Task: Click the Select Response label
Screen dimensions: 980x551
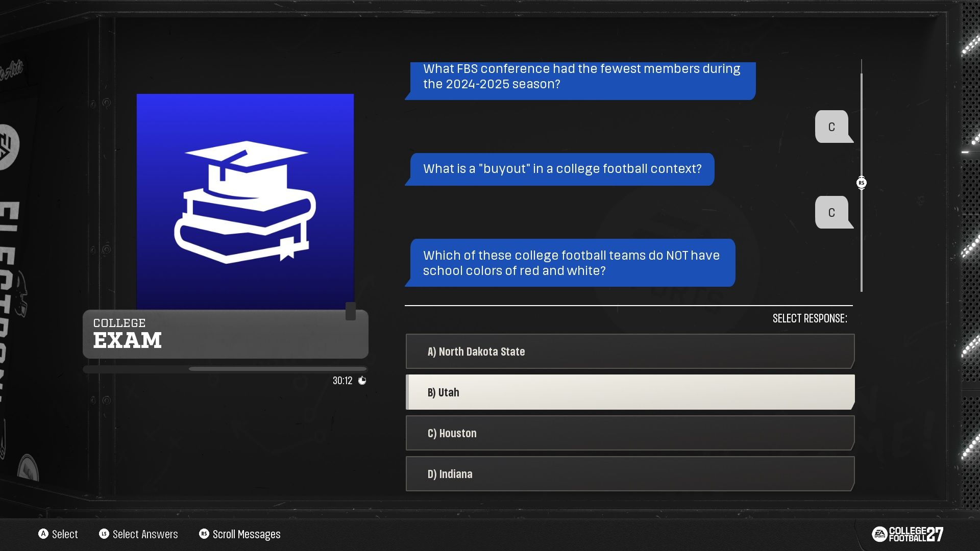Action: [810, 318]
